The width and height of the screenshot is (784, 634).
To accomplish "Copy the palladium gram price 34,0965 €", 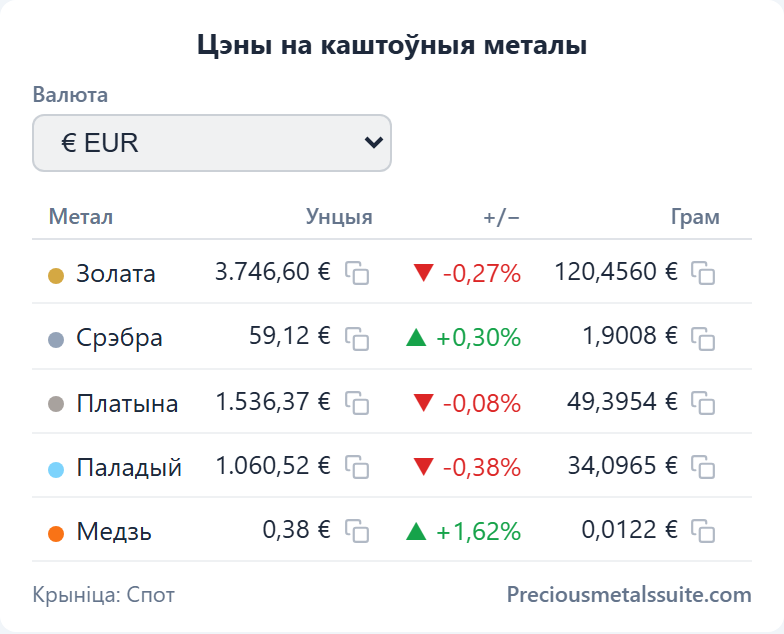I will tap(703, 467).
